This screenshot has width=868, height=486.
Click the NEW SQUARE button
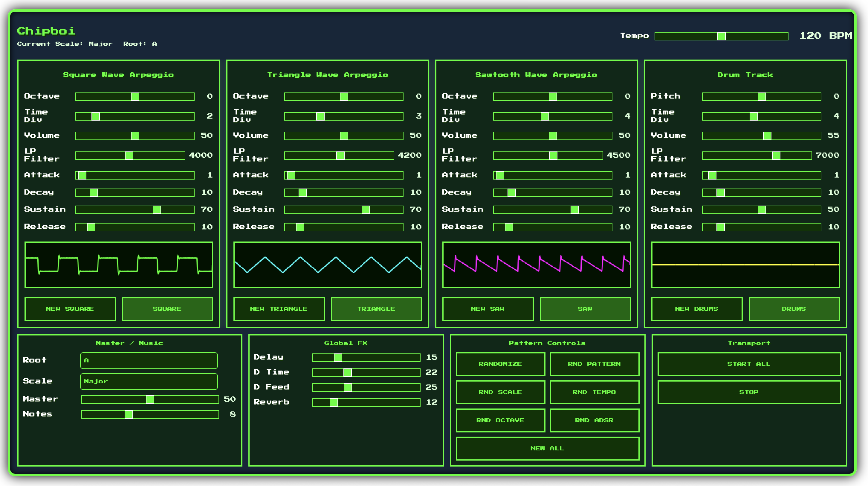70,309
